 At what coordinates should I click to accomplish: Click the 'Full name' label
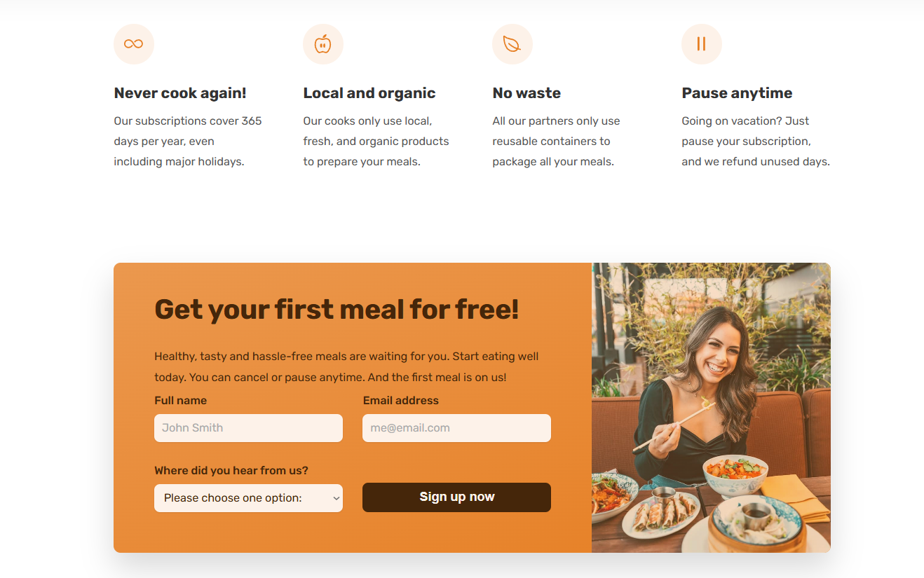coord(181,401)
